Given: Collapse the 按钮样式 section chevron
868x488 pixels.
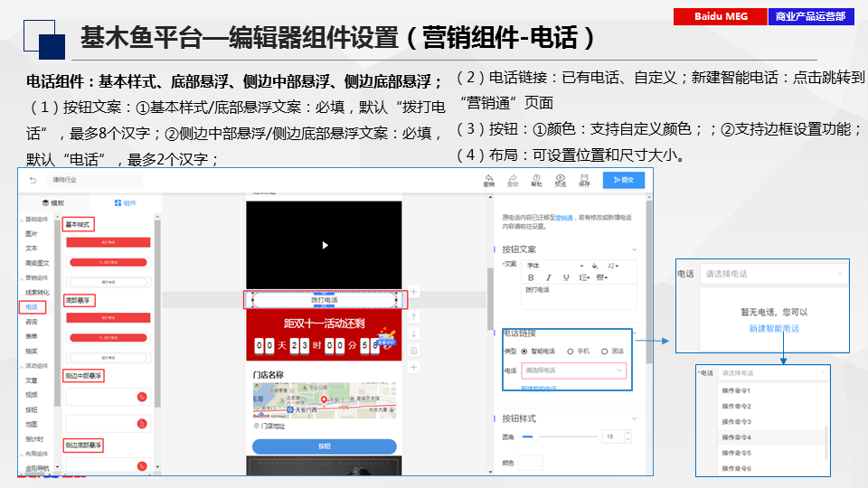Looking at the screenshot, I should (x=635, y=418).
